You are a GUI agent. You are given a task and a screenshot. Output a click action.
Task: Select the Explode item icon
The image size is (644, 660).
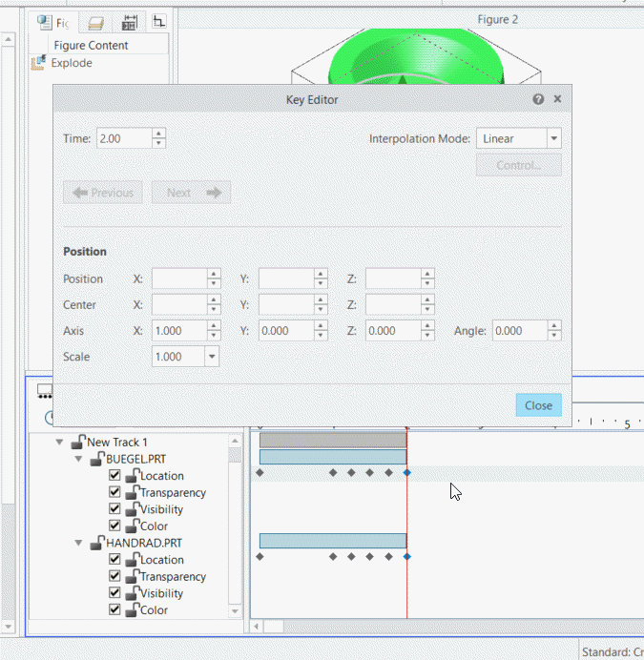coord(39,63)
